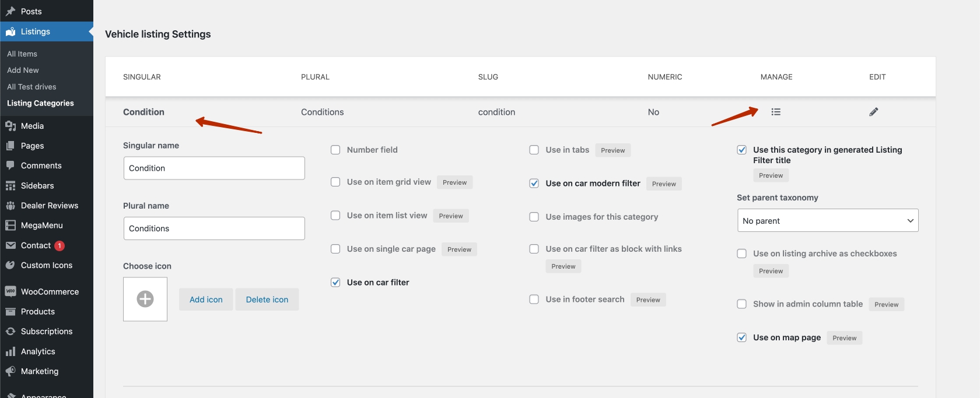Open the Set parent taxonomy dropdown
The width and height of the screenshot is (980, 398).
(x=827, y=221)
